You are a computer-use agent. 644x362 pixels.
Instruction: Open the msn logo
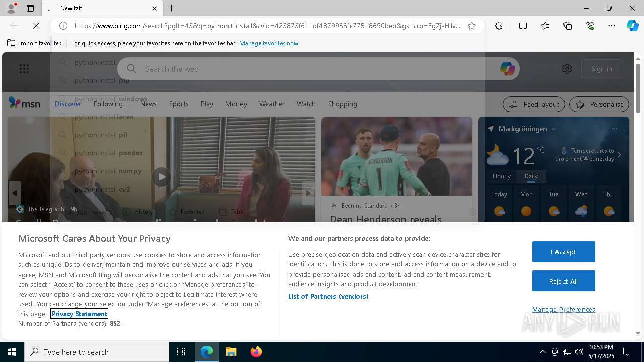pos(24,103)
